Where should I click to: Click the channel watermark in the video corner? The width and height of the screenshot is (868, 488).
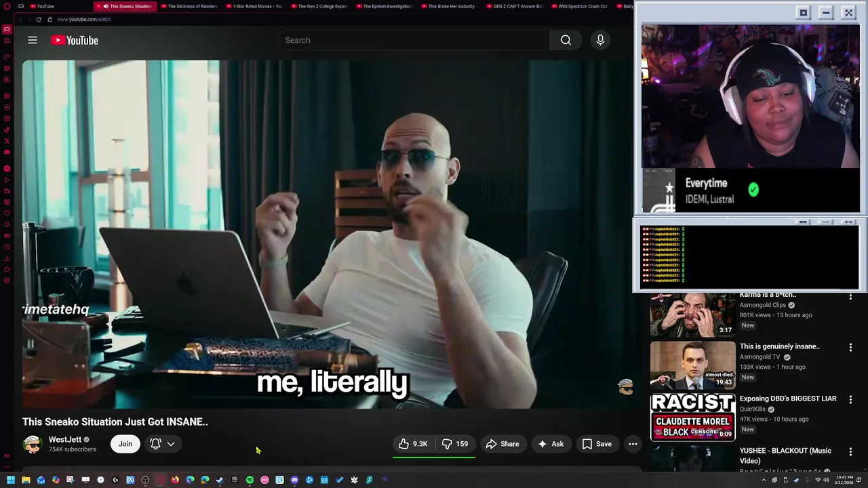(x=625, y=386)
